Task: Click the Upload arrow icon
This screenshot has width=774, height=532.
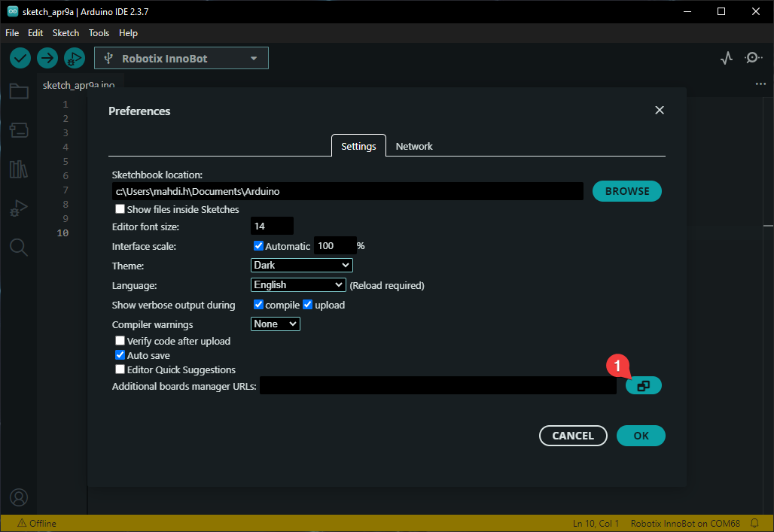Action: (47, 58)
